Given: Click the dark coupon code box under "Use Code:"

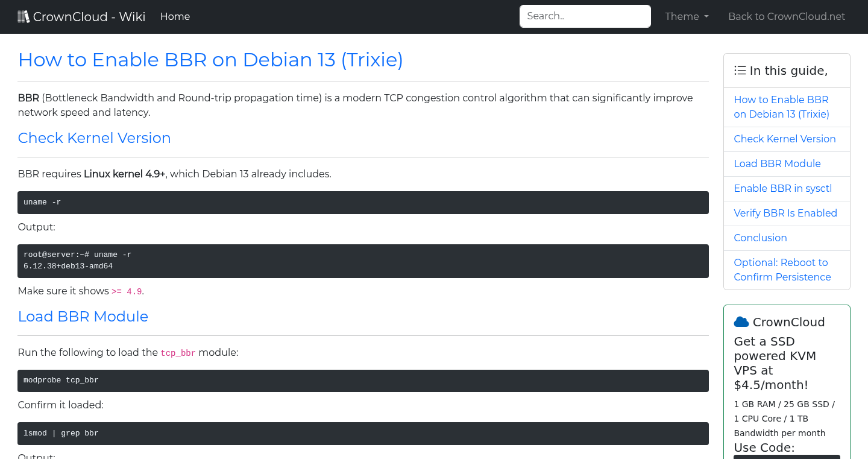Looking at the screenshot, I should 787,457.
